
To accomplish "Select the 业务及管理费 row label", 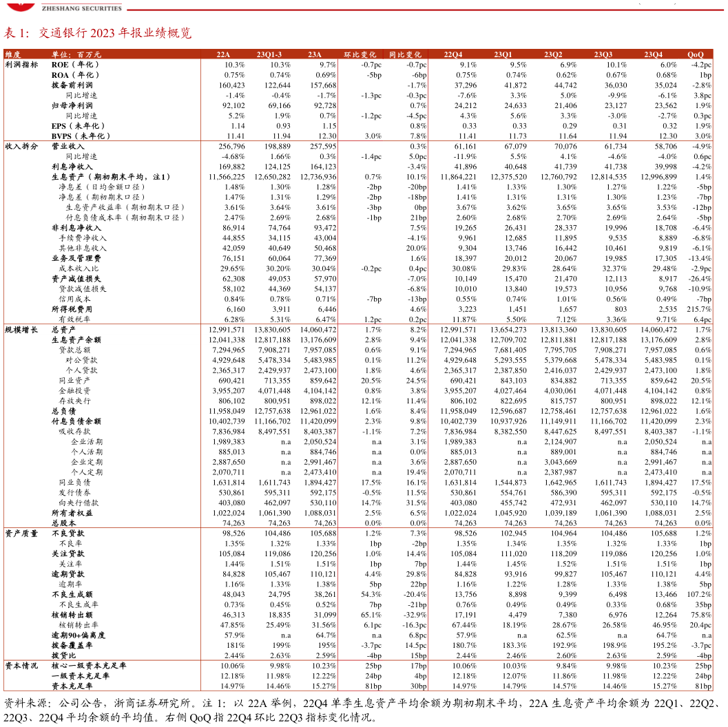I will (x=76, y=258).
